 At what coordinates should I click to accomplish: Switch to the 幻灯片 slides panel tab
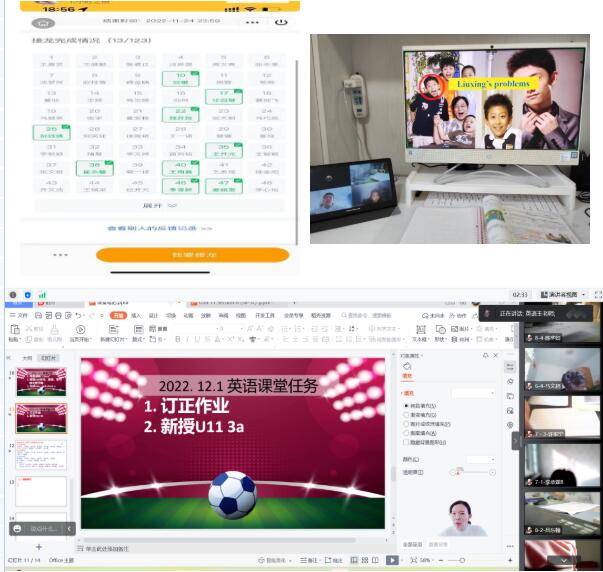(48, 358)
